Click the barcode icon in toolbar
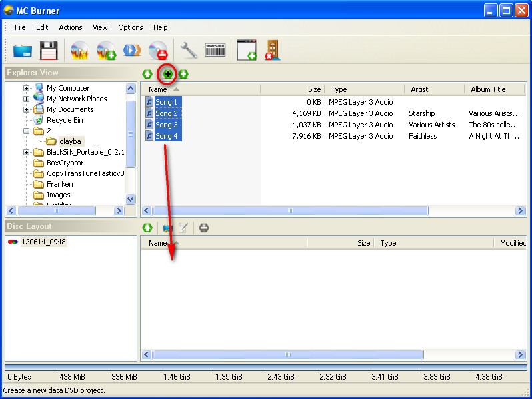The image size is (532, 399). pos(215,51)
